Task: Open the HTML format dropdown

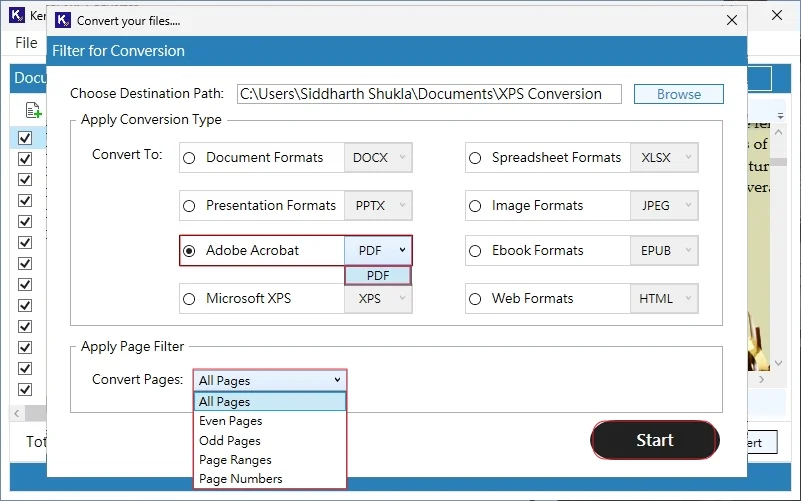Action: click(664, 299)
